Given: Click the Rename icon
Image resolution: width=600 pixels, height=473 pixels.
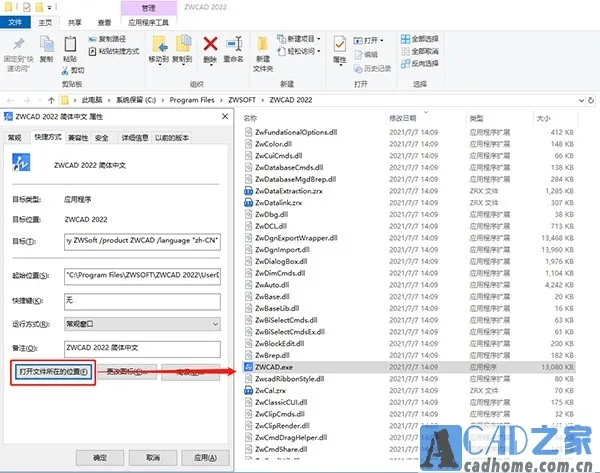Looking at the screenshot, I should click(x=234, y=44).
